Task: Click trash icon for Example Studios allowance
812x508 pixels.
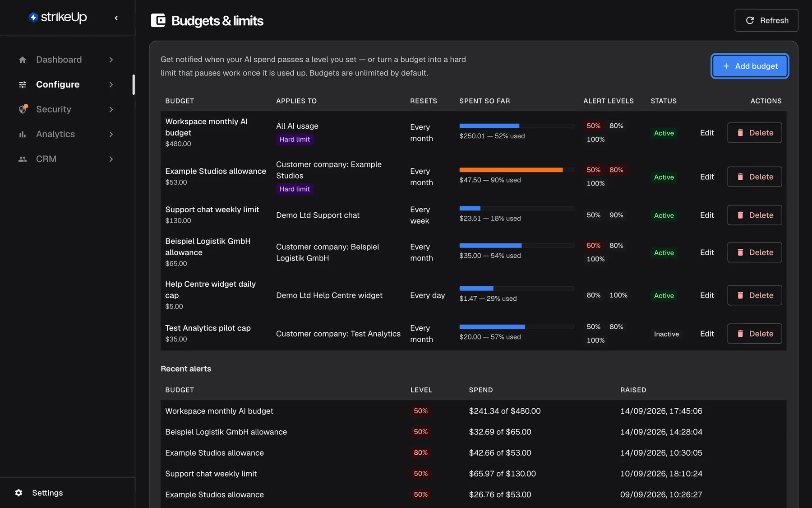Action: (740, 177)
